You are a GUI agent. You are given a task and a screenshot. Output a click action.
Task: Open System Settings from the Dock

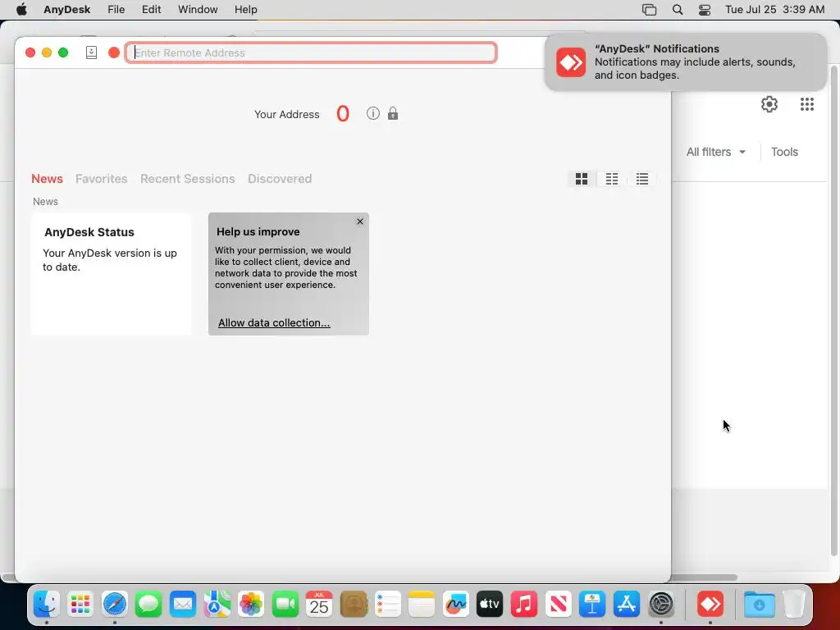661,605
